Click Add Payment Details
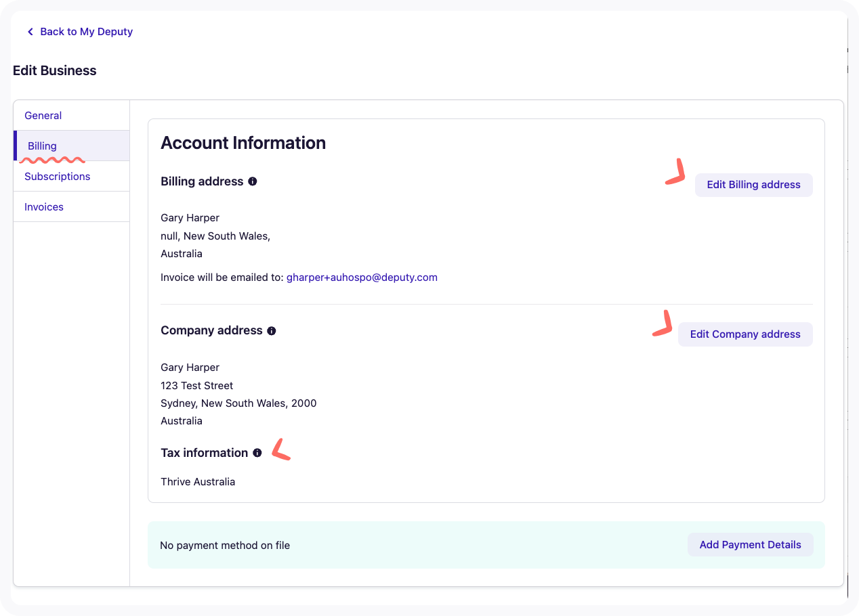859x616 pixels. tap(750, 545)
